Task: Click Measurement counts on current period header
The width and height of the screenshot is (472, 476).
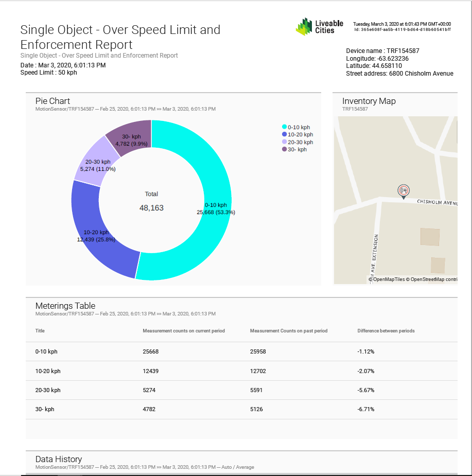Action: click(x=184, y=330)
